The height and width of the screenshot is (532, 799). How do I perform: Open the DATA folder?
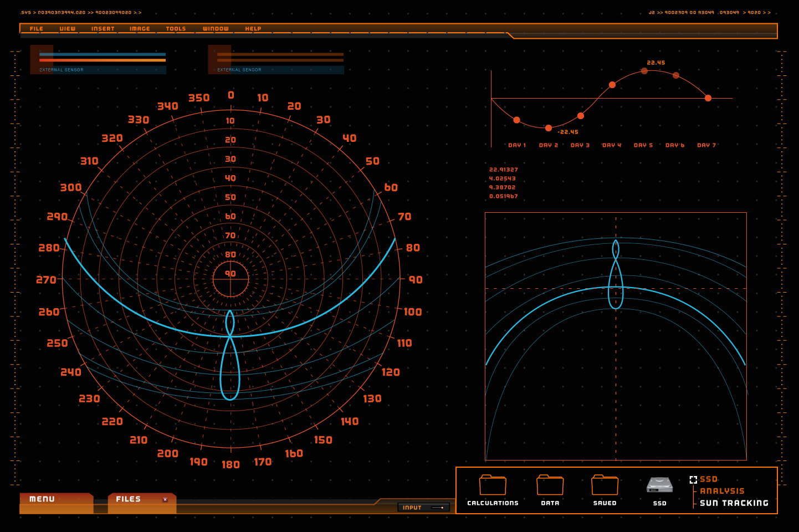click(x=550, y=485)
